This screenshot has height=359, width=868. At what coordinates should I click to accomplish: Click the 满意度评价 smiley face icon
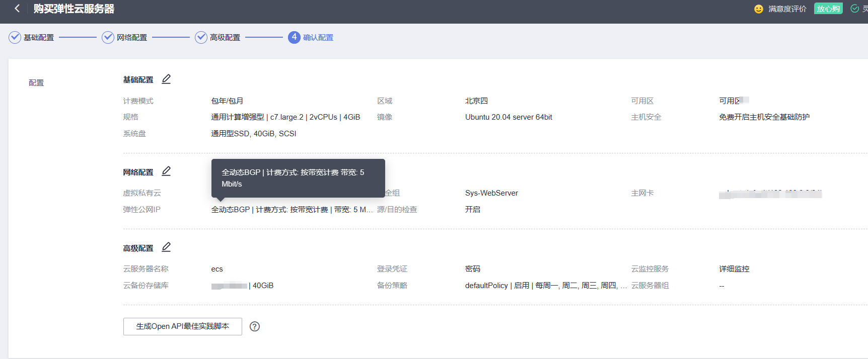click(759, 9)
